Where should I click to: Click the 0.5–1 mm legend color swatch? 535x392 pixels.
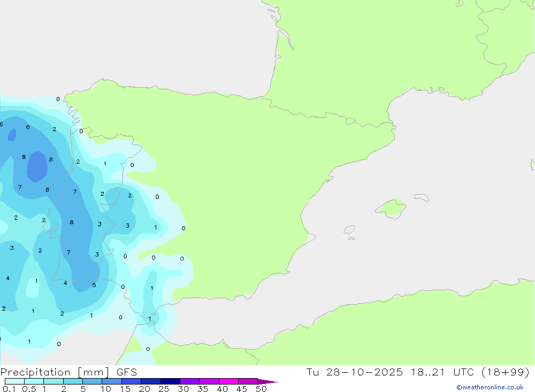click(34, 381)
